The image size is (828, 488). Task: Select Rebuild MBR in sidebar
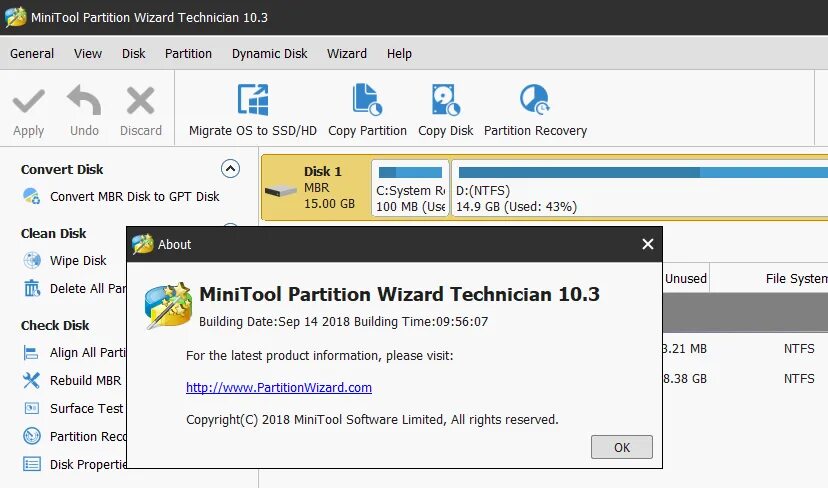[x=86, y=380]
